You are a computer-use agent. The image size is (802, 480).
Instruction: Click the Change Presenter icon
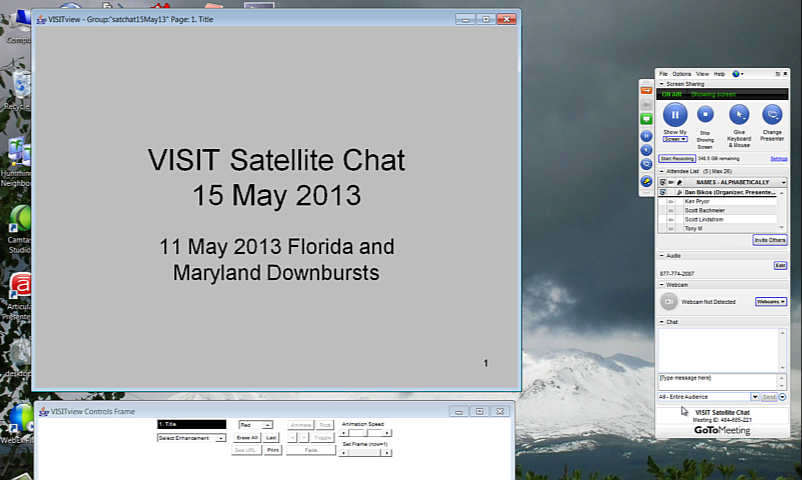point(772,115)
